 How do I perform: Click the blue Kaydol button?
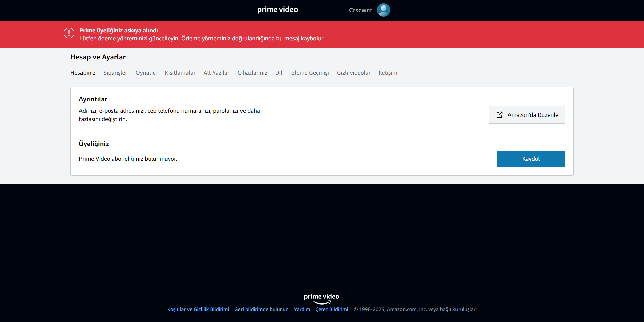pyautogui.click(x=531, y=159)
